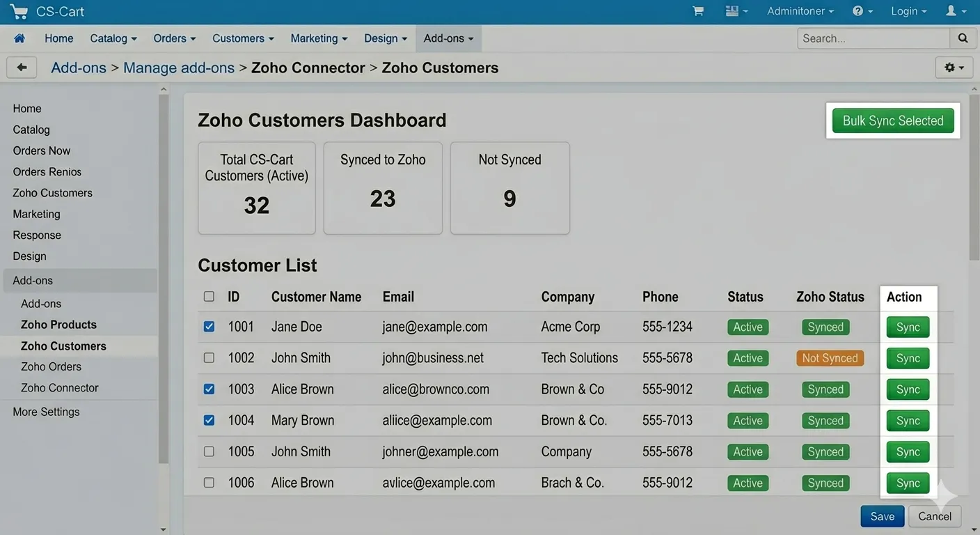The image size is (980, 535).
Task: Click the Manage add-ons breadcrumb link
Action: click(179, 68)
